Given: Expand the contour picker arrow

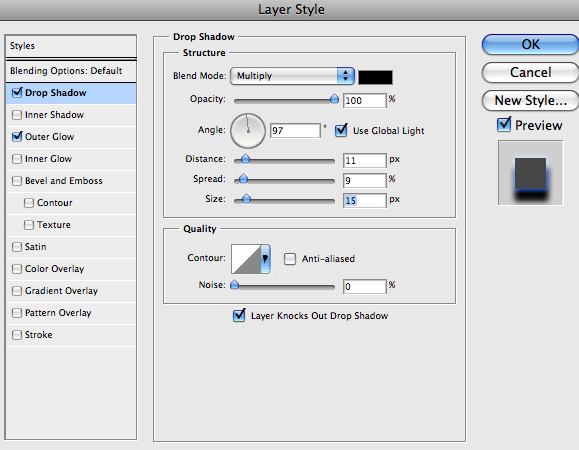Looking at the screenshot, I should (x=265, y=259).
